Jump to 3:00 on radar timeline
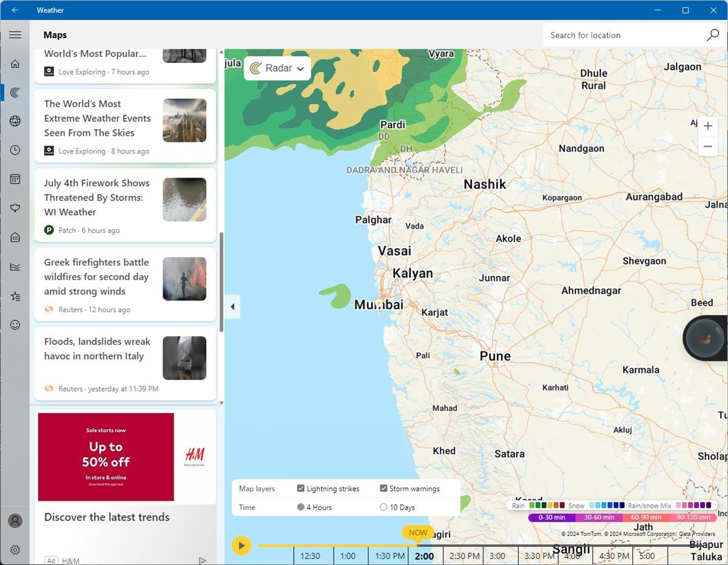This screenshot has height=565, width=728. click(x=497, y=556)
